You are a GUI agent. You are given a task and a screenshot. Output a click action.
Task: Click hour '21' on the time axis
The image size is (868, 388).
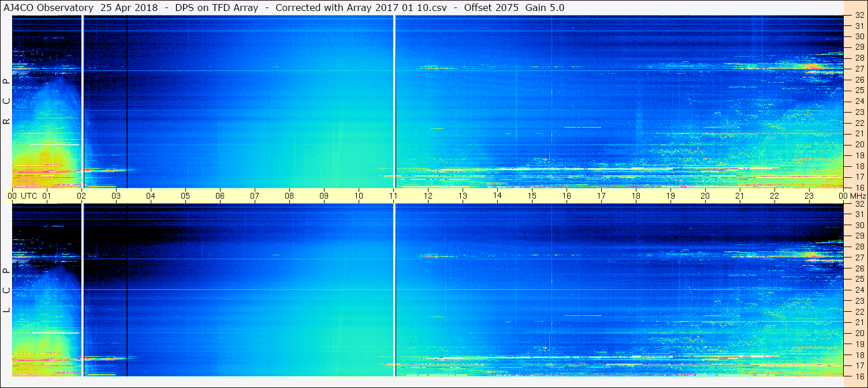(740, 196)
